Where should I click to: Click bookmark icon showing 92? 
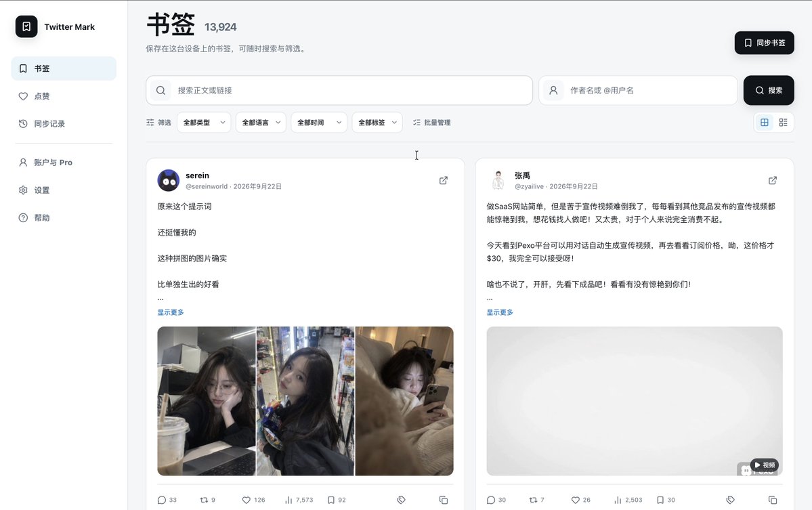pos(331,500)
